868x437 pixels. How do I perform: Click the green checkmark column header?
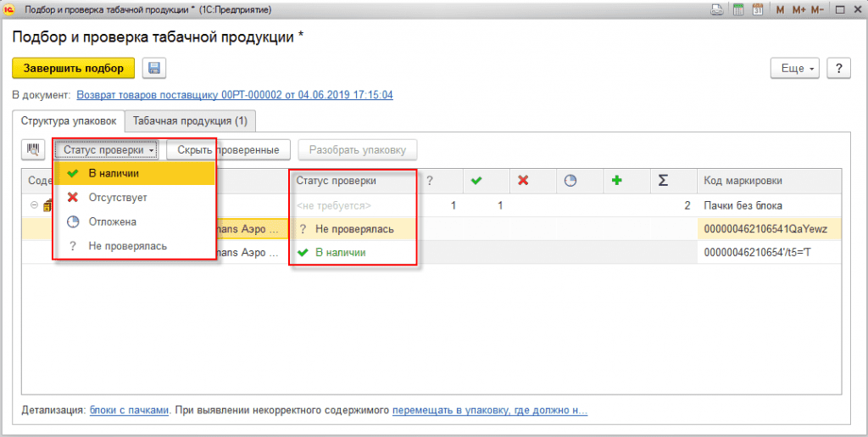coord(476,181)
